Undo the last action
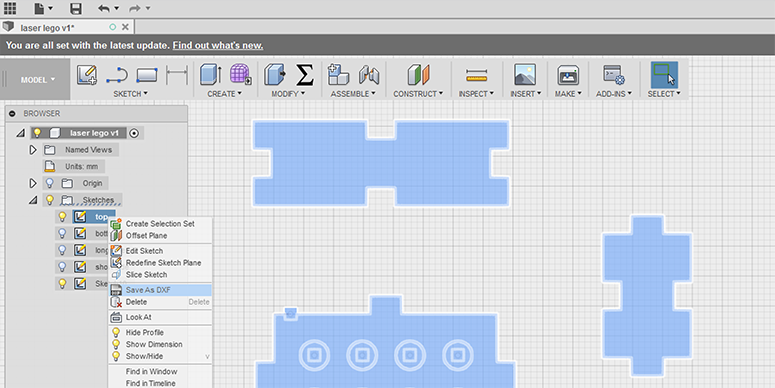This screenshot has height=388, width=775. [104, 8]
